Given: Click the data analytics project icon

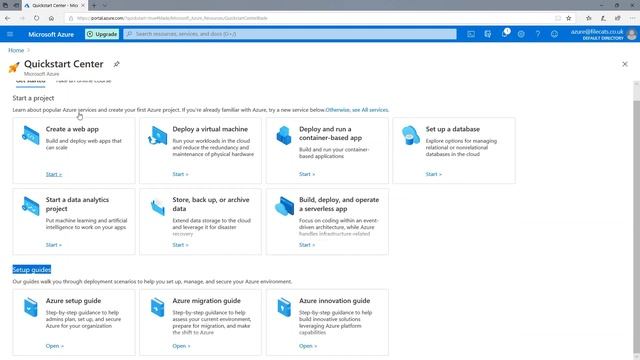Looking at the screenshot, I should 31,206.
